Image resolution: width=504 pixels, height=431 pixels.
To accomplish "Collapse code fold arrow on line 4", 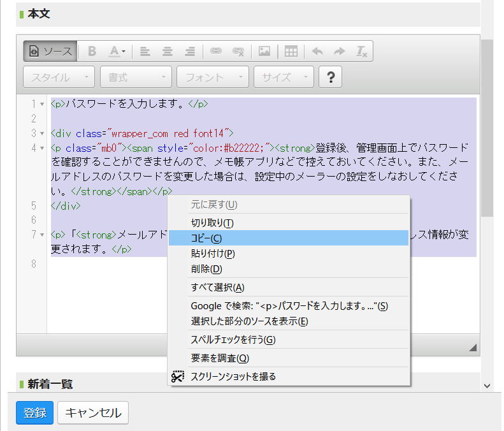I will click(42, 149).
